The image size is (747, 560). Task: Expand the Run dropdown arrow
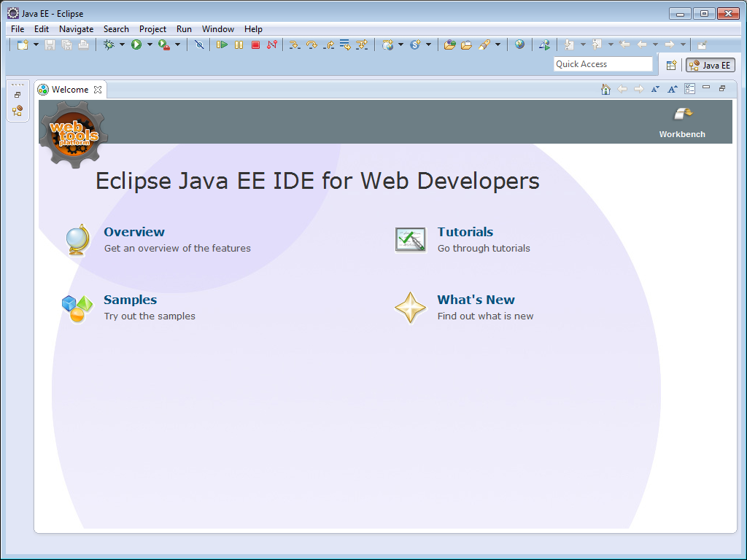[150, 44]
